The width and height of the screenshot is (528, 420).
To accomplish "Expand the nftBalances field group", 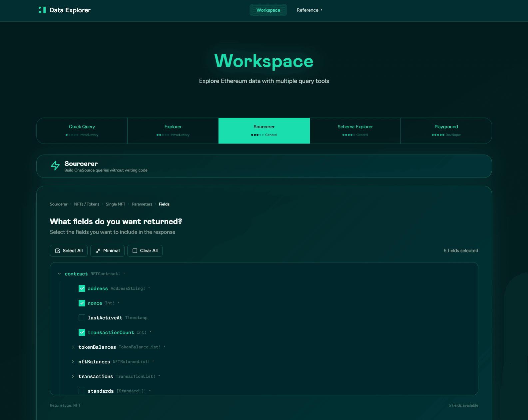I will click(x=73, y=362).
